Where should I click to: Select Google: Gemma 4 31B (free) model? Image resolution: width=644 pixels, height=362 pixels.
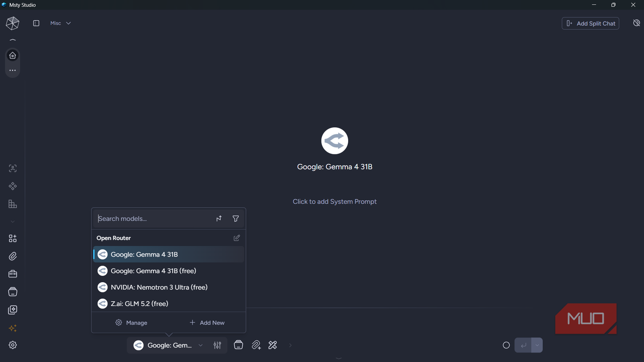168,271
